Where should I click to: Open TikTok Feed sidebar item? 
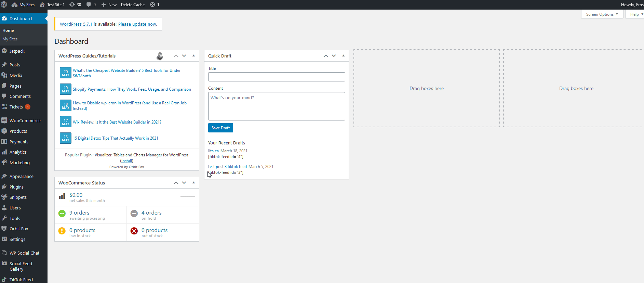21,280
